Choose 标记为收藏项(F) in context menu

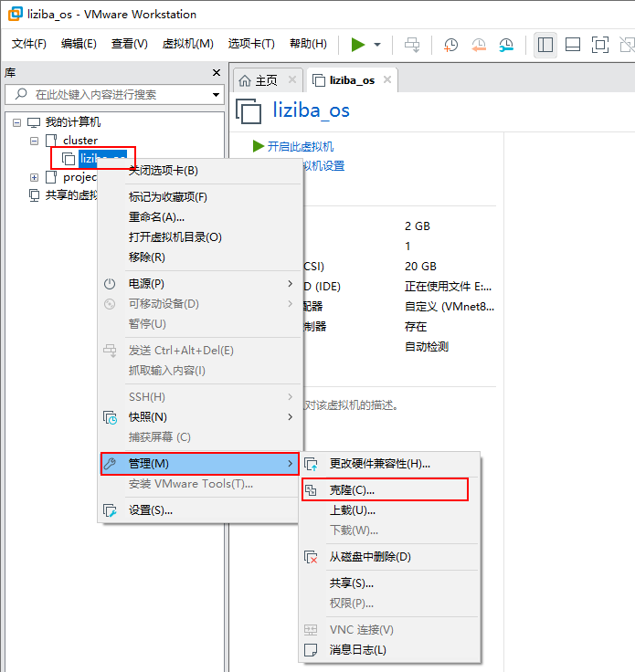(199, 197)
